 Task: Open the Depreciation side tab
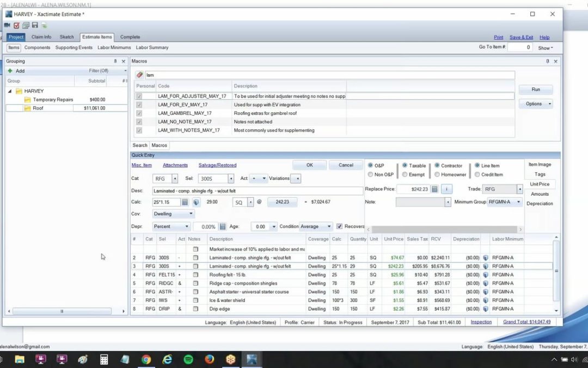tap(540, 203)
